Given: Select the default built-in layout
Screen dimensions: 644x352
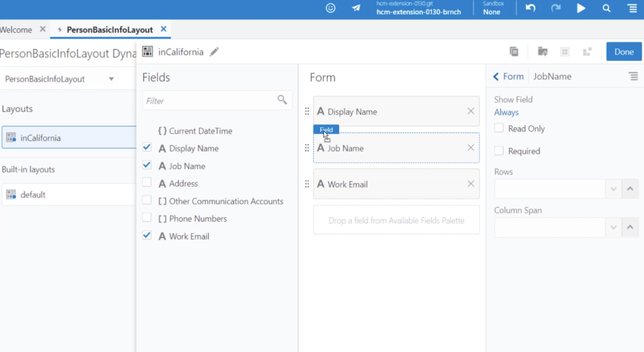Looking at the screenshot, I should tap(69, 194).
